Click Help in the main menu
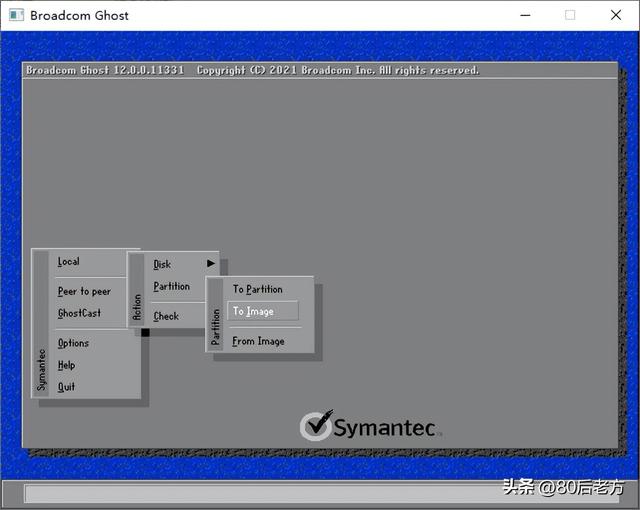The height and width of the screenshot is (510, 640). [66, 365]
